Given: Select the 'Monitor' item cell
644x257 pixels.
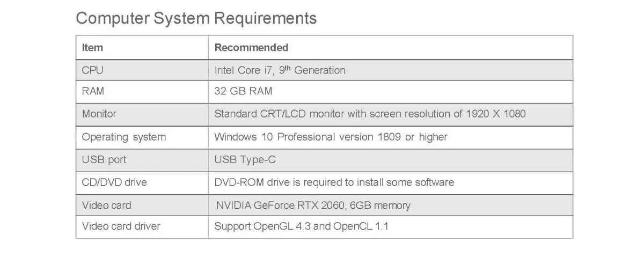Looking at the screenshot, I should (99, 114).
